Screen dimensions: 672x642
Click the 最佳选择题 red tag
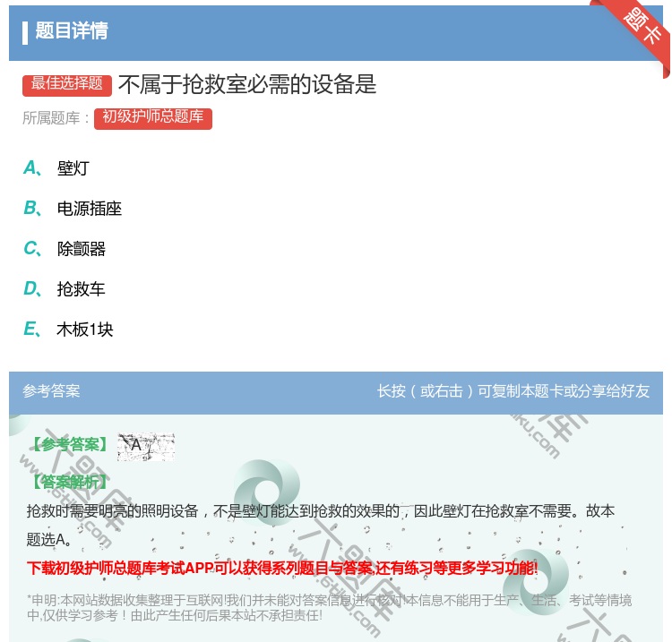tap(67, 85)
